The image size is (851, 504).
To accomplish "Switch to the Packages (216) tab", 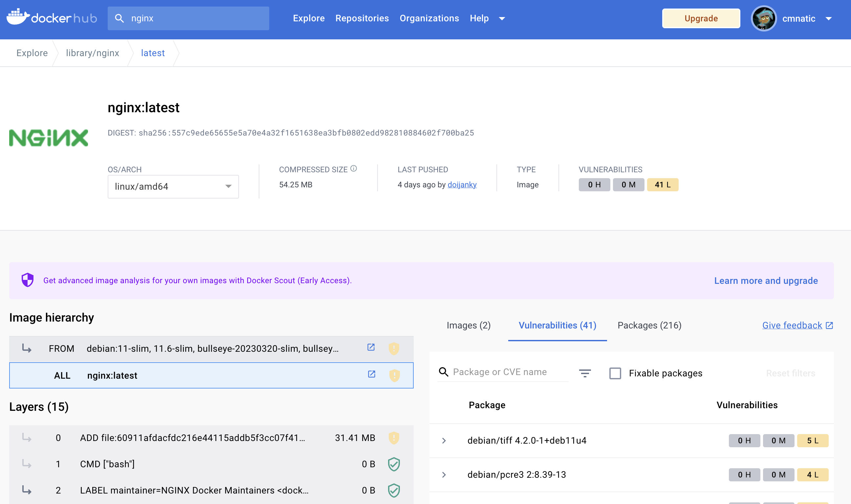I will coord(649,325).
